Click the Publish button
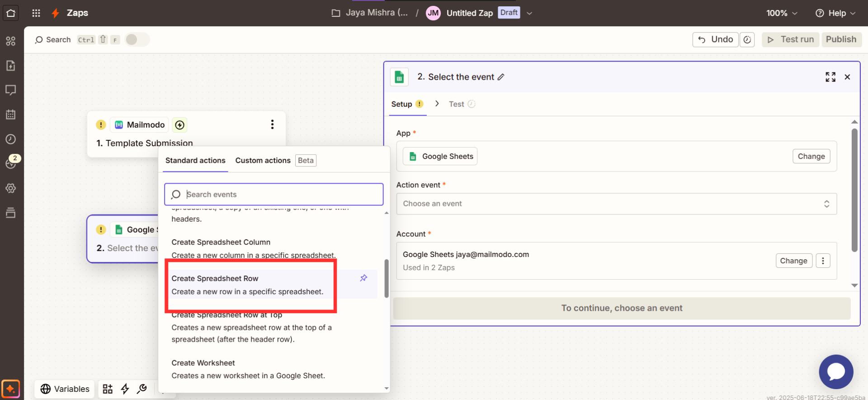The height and width of the screenshot is (400, 868). [x=841, y=40]
